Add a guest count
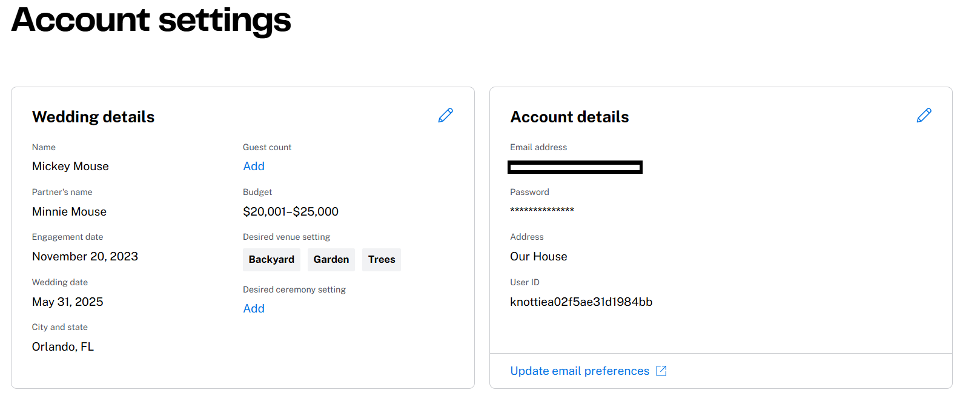Viewport: 980px width, 410px height. tap(254, 166)
